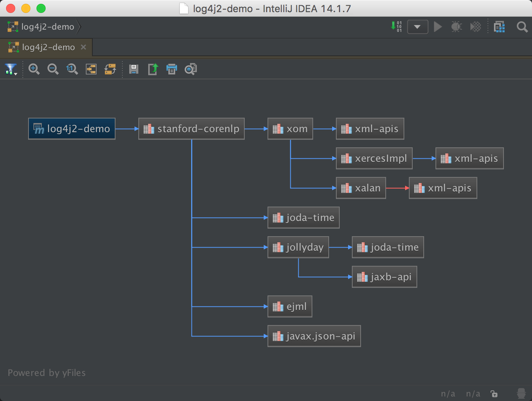Click the first n/a status bar entry
Viewport: 532px width, 401px height.
448,394
